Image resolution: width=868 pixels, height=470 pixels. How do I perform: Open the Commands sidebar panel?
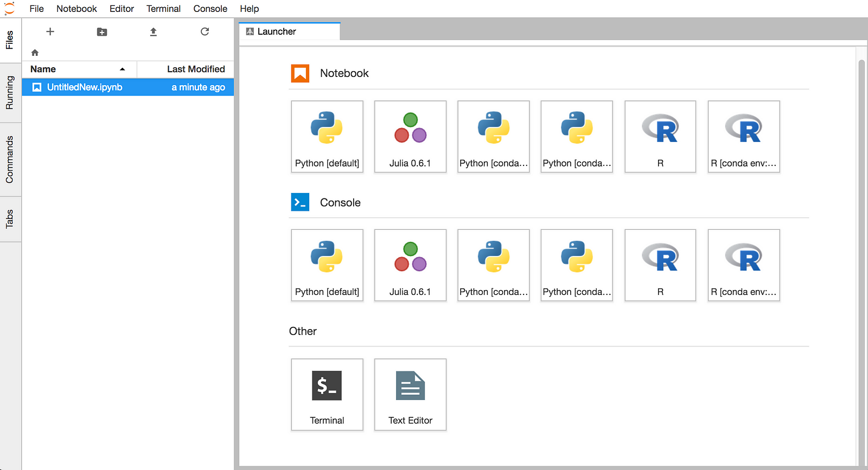[x=10, y=159]
